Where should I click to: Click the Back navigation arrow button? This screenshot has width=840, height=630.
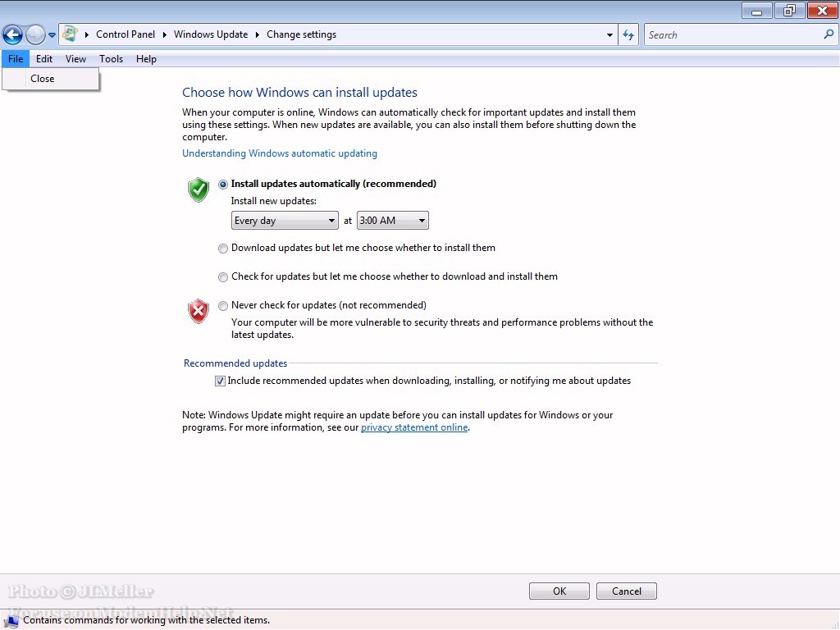pyautogui.click(x=13, y=34)
